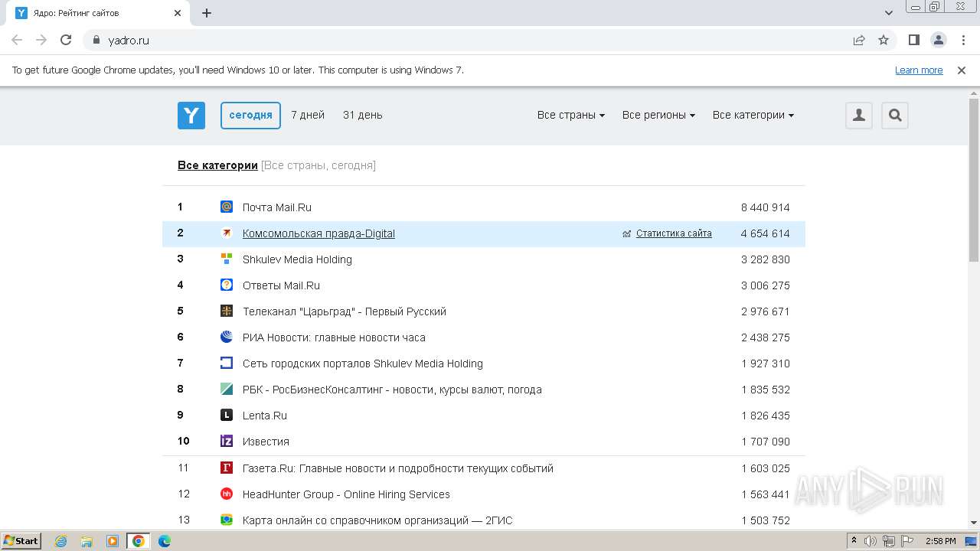Open the Lenta.Ru link
This screenshot has height=551, width=980.
coord(265,416)
